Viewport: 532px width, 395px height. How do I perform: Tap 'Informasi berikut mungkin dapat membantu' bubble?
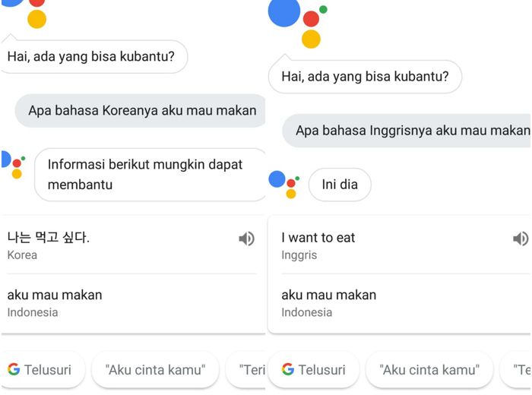[150, 175]
